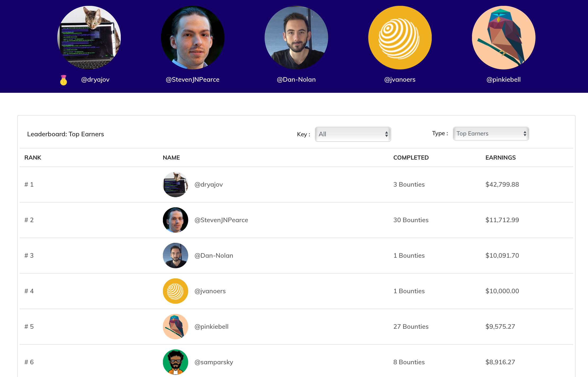This screenshot has height=377, width=588.
Task: Click small dryajov avatar in rank 1 row
Action: tap(175, 185)
